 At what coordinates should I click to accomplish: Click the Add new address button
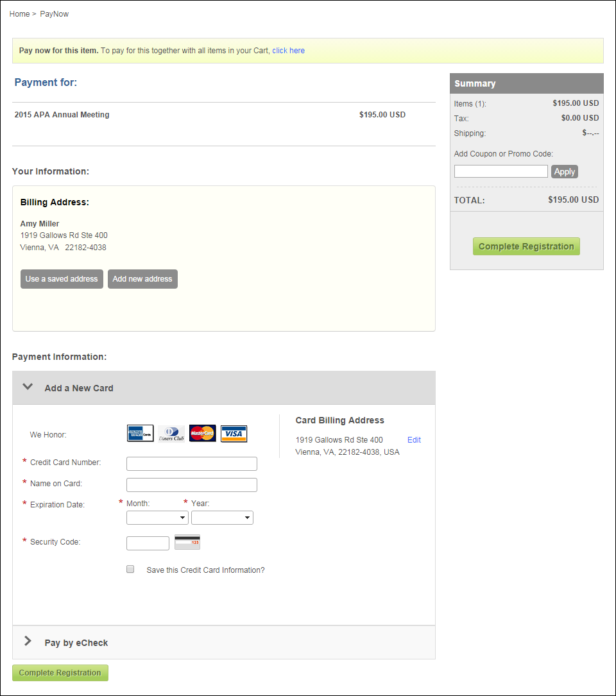[142, 279]
